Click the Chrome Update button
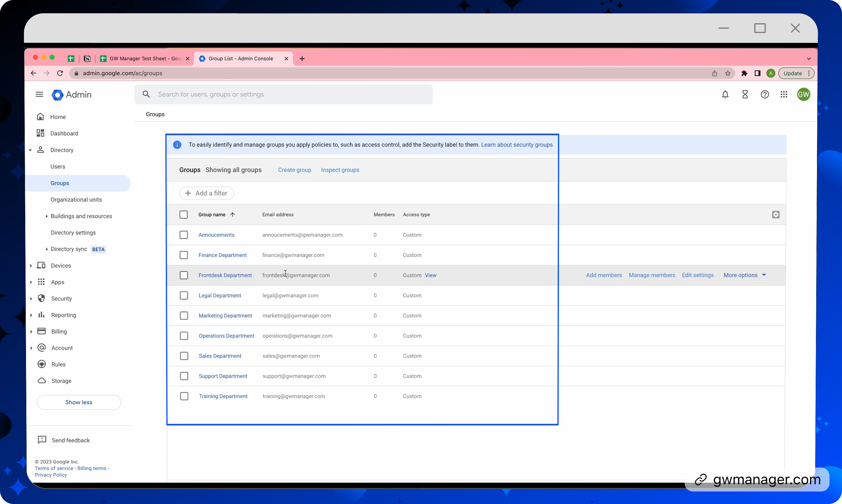Image resolution: width=842 pixels, height=504 pixels. (796, 73)
